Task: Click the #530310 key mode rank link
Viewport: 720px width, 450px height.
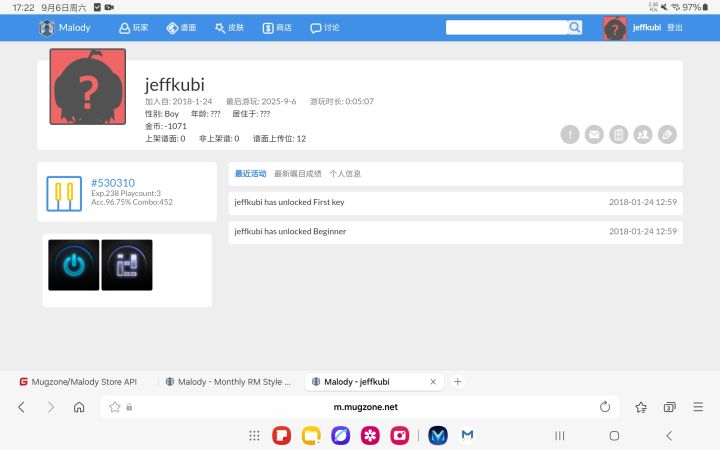Action: coord(113,183)
